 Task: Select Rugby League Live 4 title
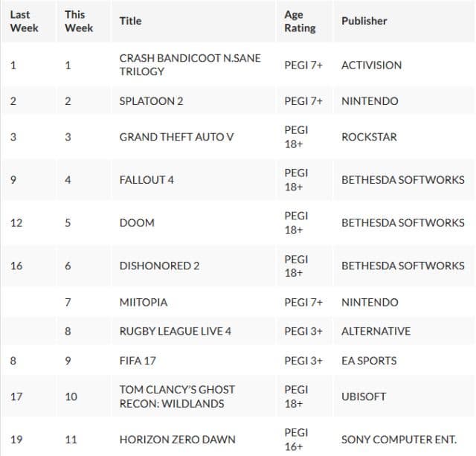[x=176, y=331]
